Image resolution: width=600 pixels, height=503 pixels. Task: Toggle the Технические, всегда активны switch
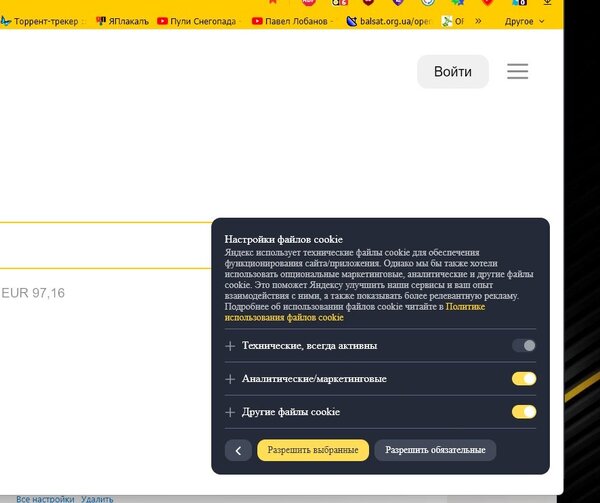pos(524,346)
